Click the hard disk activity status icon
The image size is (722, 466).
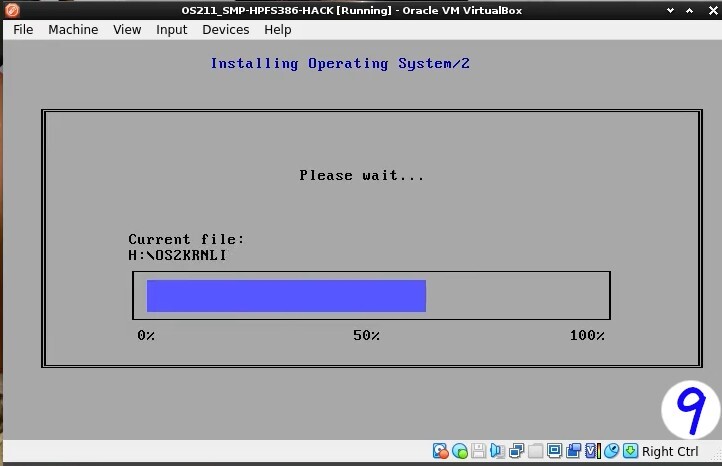(x=441, y=451)
